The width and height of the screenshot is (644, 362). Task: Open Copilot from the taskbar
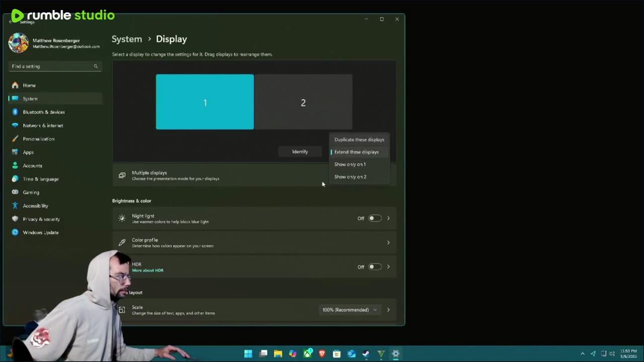pyautogui.click(x=293, y=354)
